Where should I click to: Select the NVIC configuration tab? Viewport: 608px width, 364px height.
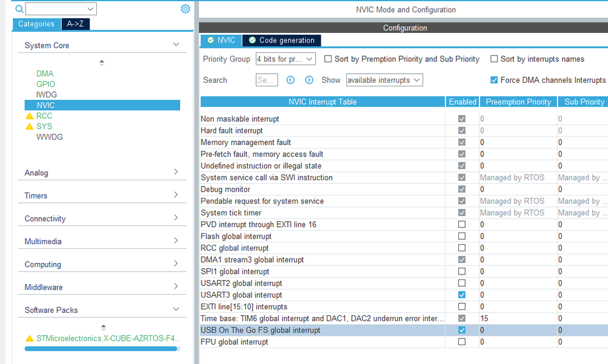coord(221,40)
